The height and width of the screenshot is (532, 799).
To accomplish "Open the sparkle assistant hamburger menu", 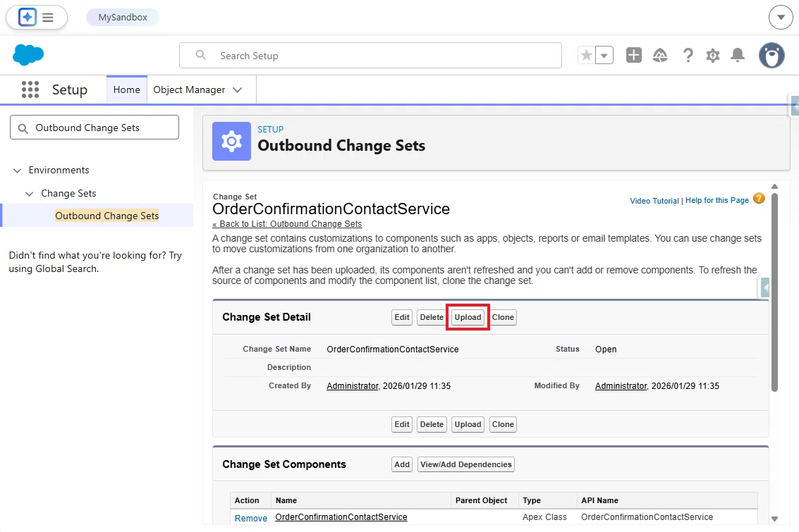I will pyautogui.click(x=47, y=18).
